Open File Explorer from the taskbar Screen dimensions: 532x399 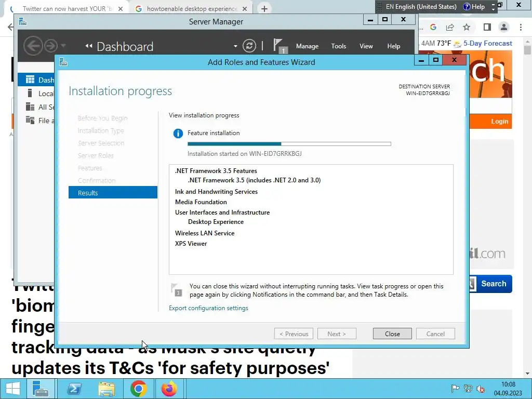click(x=107, y=389)
